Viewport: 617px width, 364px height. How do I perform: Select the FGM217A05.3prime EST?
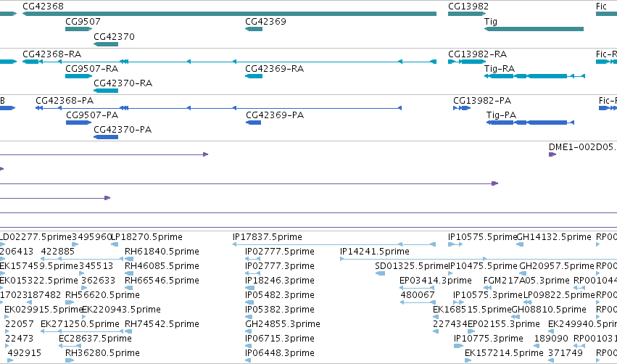487,288
